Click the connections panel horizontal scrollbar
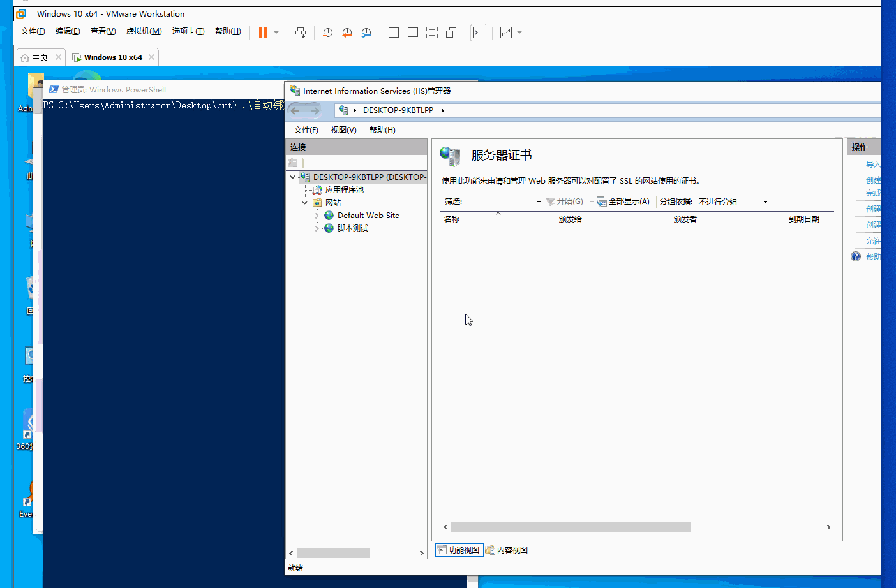This screenshot has height=588, width=896. pyautogui.click(x=332, y=553)
